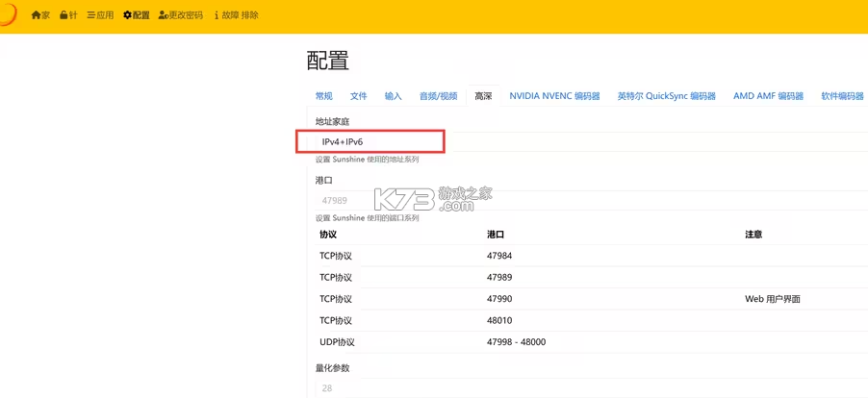Image resolution: width=868 pixels, height=398 pixels.
Task: Switch to the 音频/视频 tab
Action: [439, 96]
